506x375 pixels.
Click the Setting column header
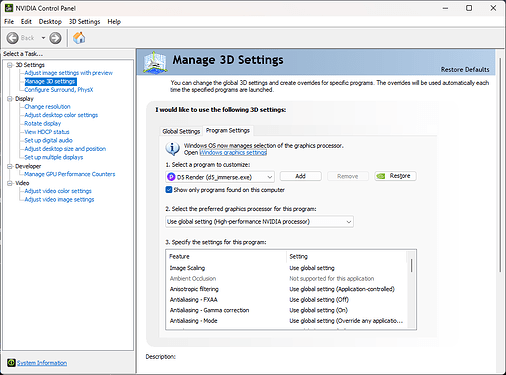pos(347,256)
